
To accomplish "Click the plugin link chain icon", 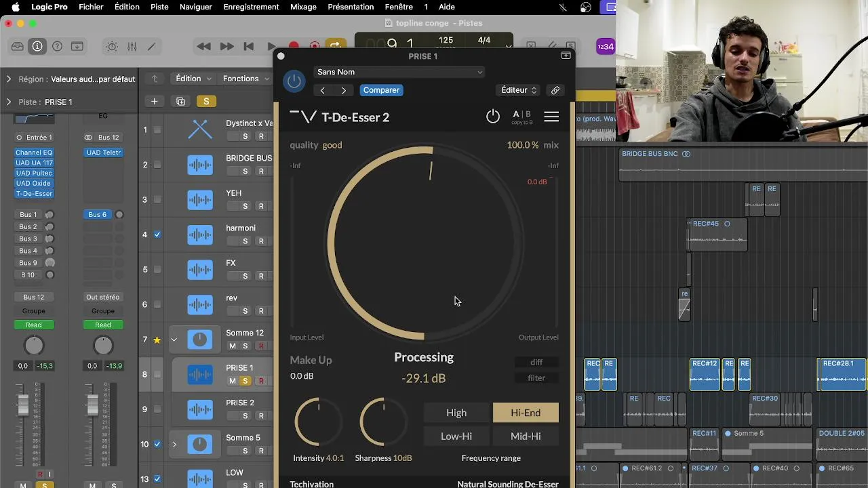I will coord(555,90).
